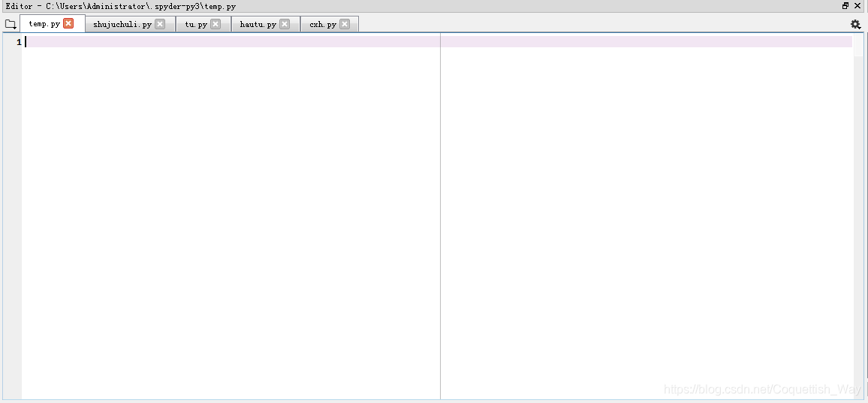Click the editor vertical scrollbar
Image resolution: width=868 pixels, height=403 pixels.
pyautogui.click(x=858, y=216)
